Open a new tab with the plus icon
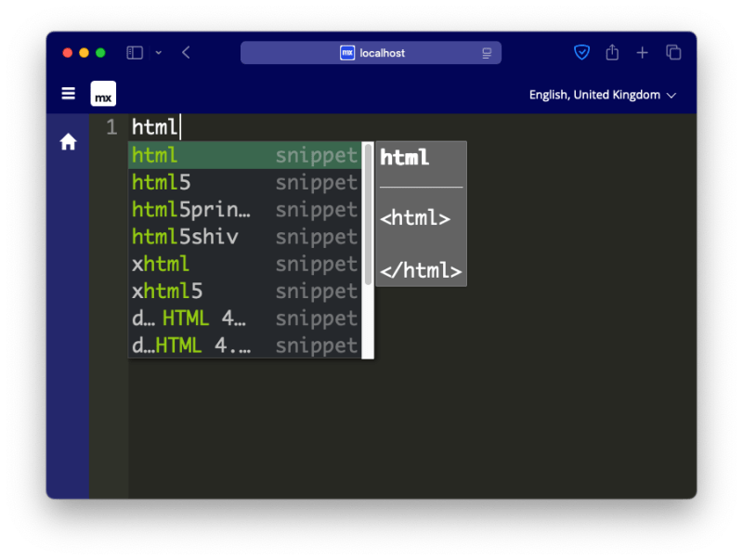743x560 pixels. [642, 53]
